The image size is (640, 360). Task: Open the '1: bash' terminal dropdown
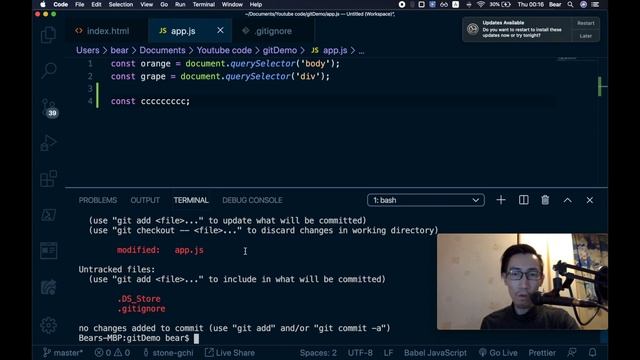[426, 200]
